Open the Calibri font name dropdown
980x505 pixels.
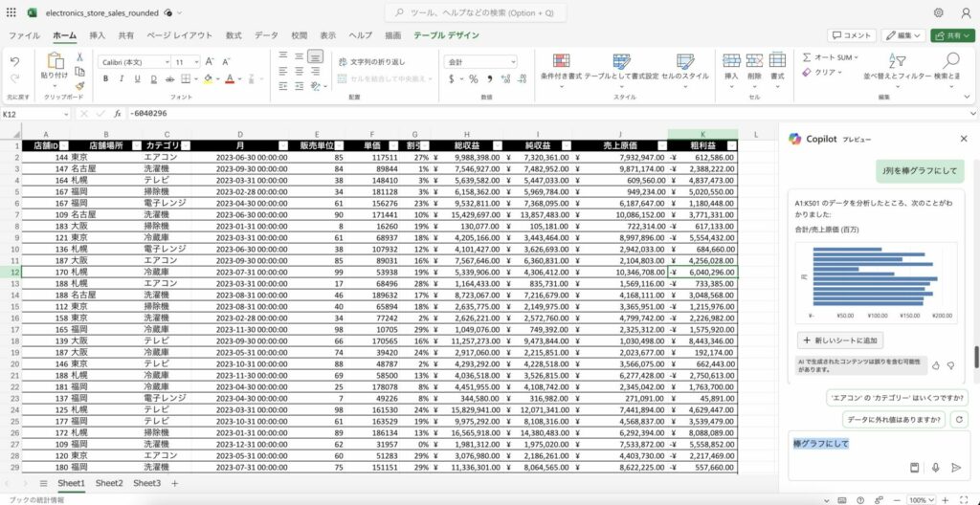click(167, 62)
